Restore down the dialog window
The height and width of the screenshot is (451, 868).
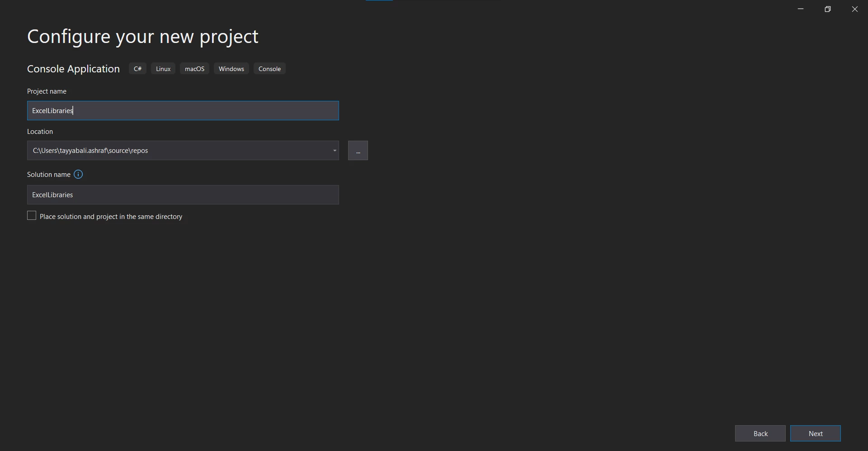[827, 9]
